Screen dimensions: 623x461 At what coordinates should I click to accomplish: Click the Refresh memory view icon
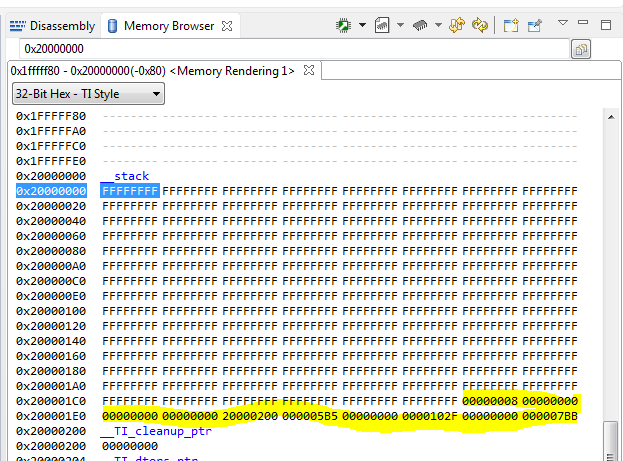pos(457,25)
